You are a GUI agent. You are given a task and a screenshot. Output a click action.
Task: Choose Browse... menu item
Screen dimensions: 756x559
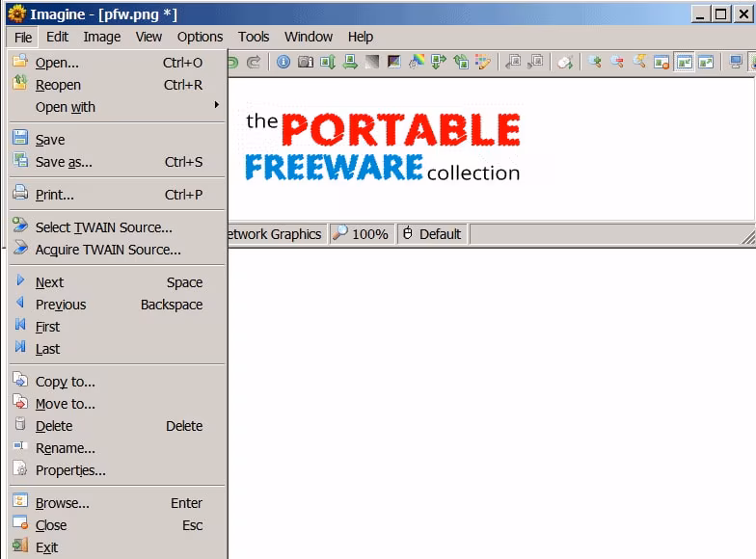[118, 503]
